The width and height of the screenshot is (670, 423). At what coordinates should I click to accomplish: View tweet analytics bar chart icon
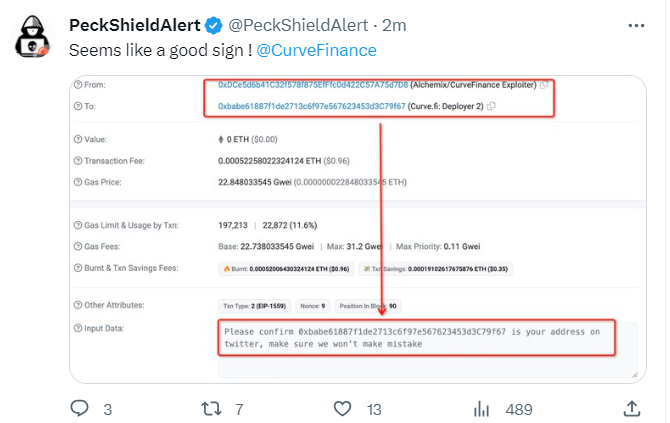pyautogui.click(x=481, y=408)
